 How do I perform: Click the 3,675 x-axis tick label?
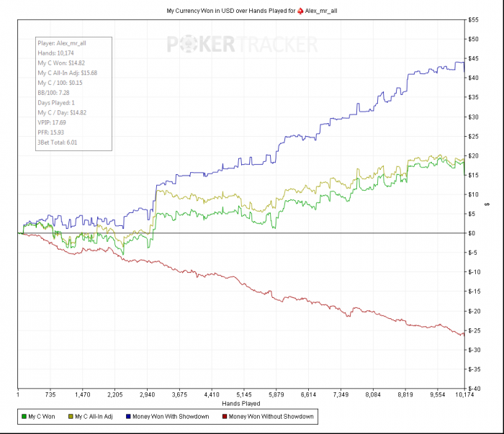pos(179,394)
